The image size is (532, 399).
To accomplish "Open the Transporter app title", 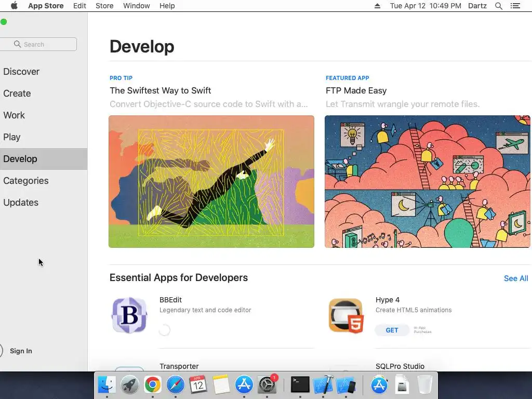I will click(179, 366).
